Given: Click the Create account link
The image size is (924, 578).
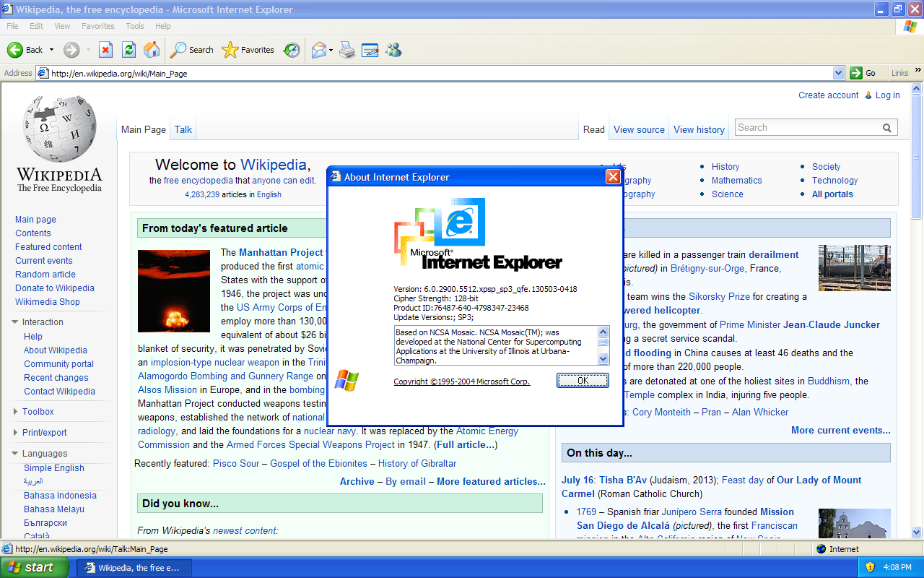Looking at the screenshot, I should 828,95.
